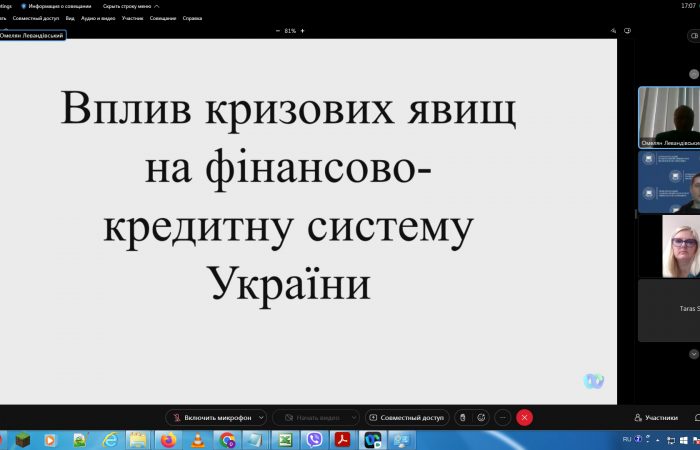Click the red leave meeting button
This screenshot has width=700, height=450.
[525, 418]
